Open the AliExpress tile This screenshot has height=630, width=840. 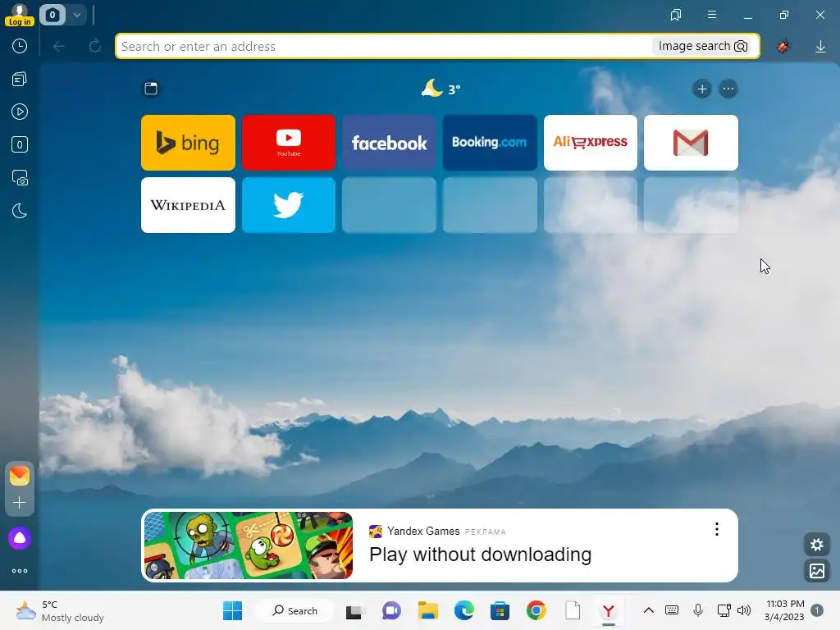click(591, 143)
